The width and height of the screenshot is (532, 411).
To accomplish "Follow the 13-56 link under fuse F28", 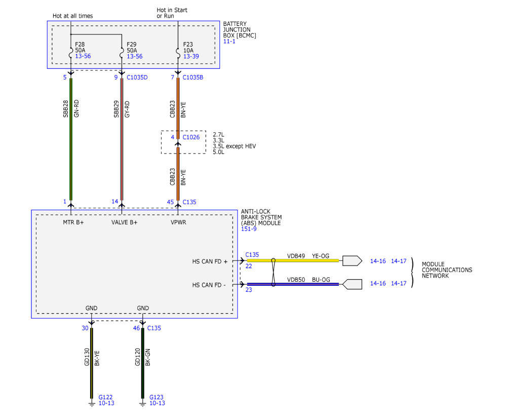I will pos(83,56).
